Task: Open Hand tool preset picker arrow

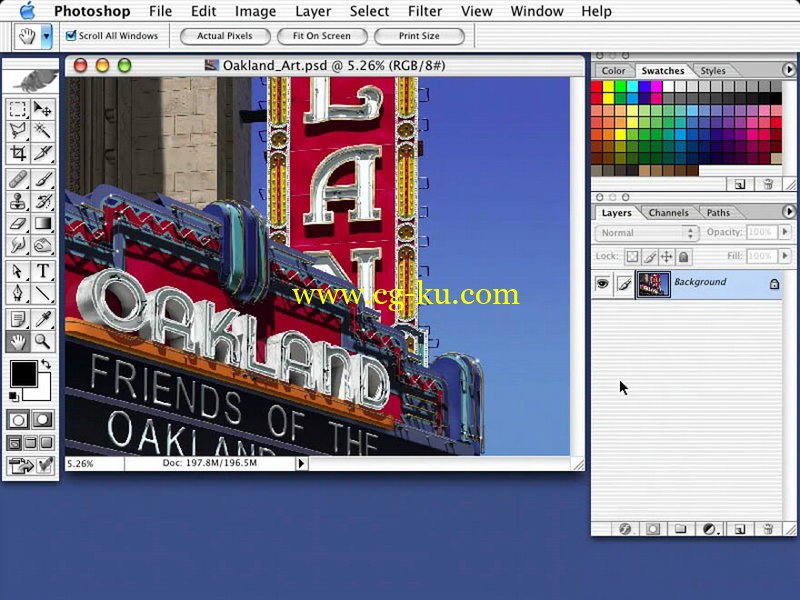Action: click(46, 36)
